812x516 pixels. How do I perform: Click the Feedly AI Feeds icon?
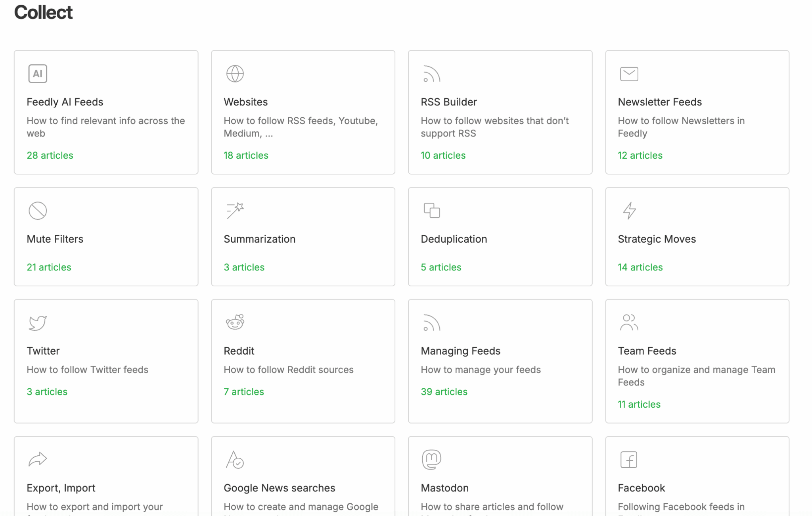point(38,74)
